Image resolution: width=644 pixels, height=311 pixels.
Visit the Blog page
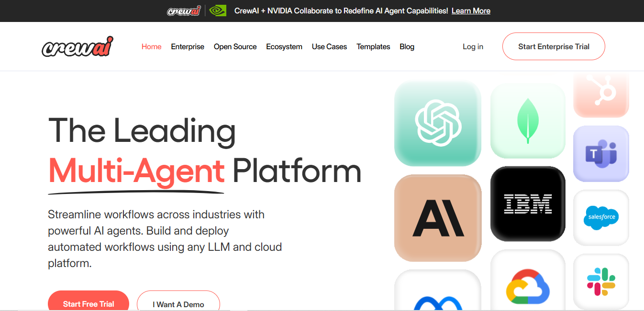(407, 47)
